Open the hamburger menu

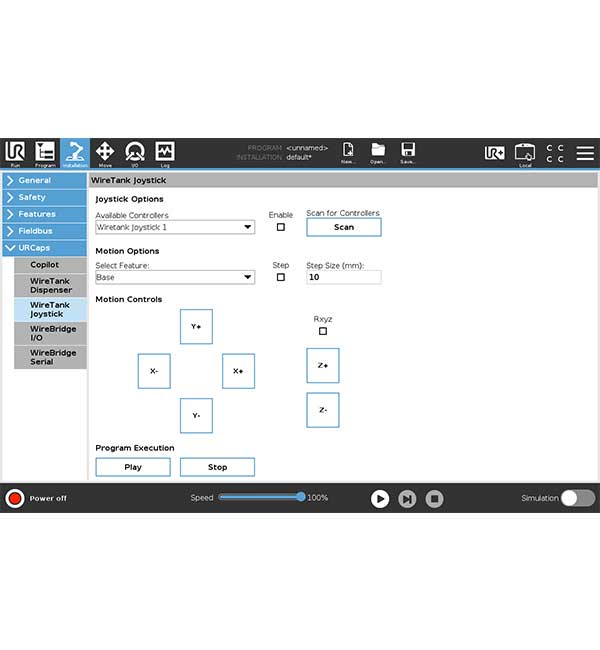pos(585,153)
